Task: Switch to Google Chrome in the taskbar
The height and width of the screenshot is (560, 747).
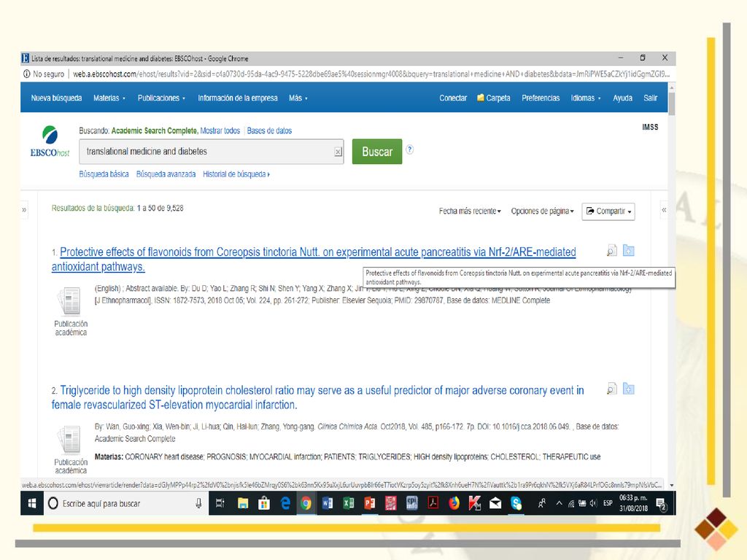Action: [306, 503]
